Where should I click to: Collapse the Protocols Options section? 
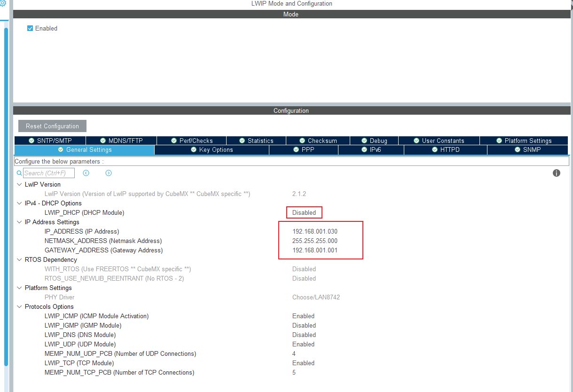(x=19, y=306)
